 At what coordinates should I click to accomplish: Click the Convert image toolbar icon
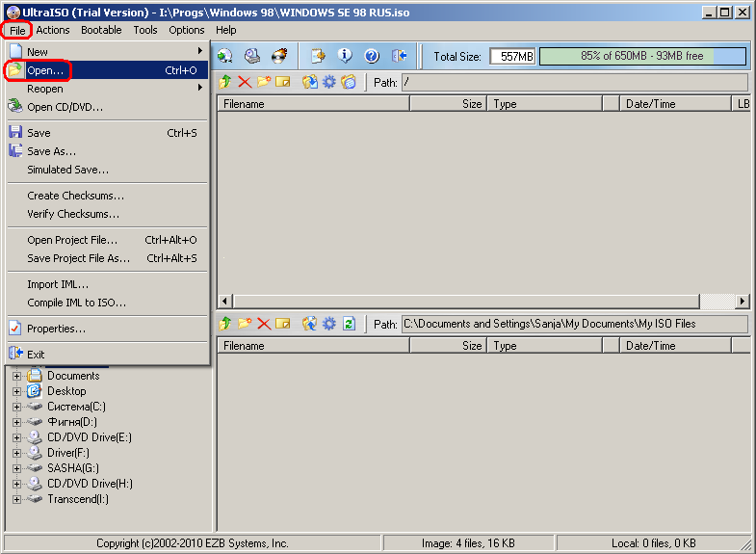pyautogui.click(x=225, y=56)
